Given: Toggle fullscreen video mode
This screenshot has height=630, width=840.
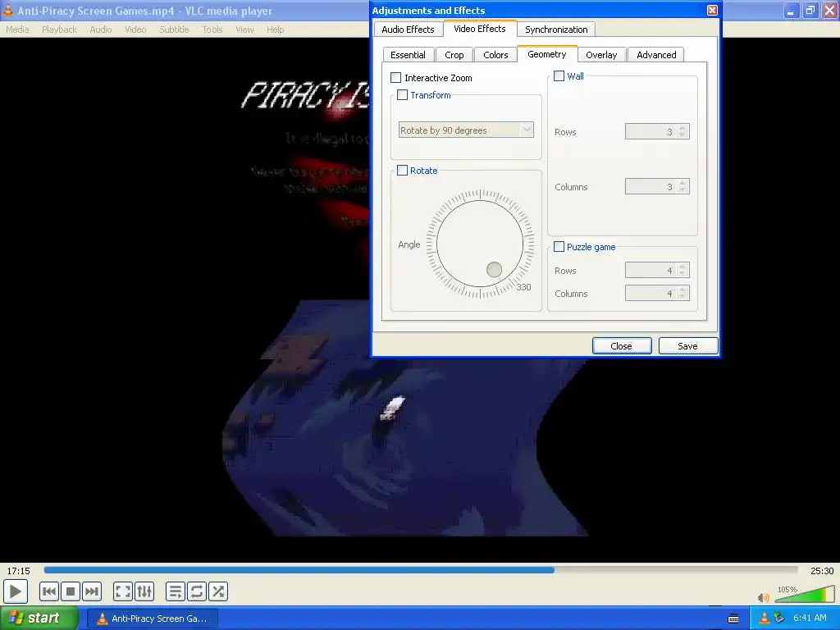Looking at the screenshot, I should coord(123,592).
